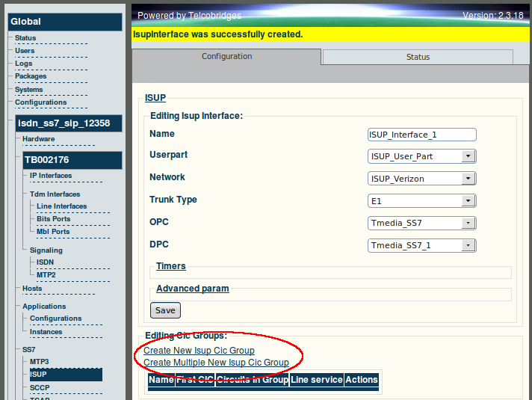Expand the Advanced param section
The width and height of the screenshot is (532, 400).
[192, 289]
